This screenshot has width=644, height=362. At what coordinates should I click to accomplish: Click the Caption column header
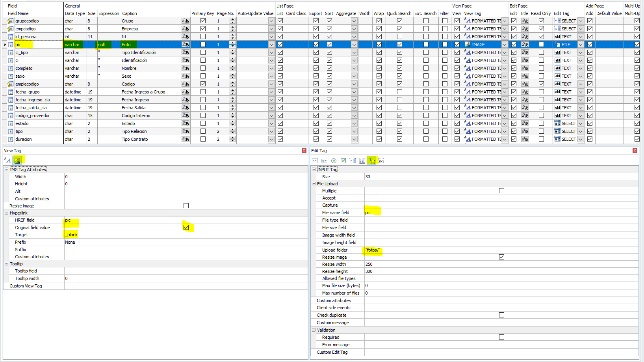tap(130, 13)
